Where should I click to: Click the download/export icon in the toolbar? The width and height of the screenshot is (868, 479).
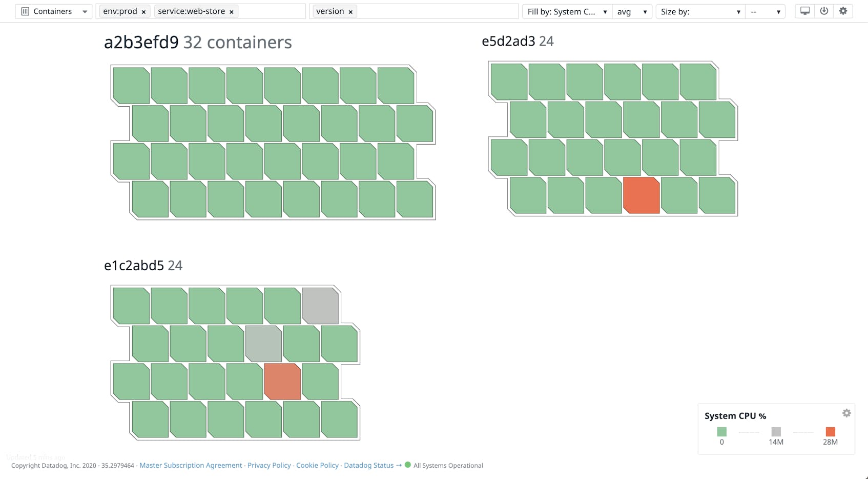(x=823, y=11)
